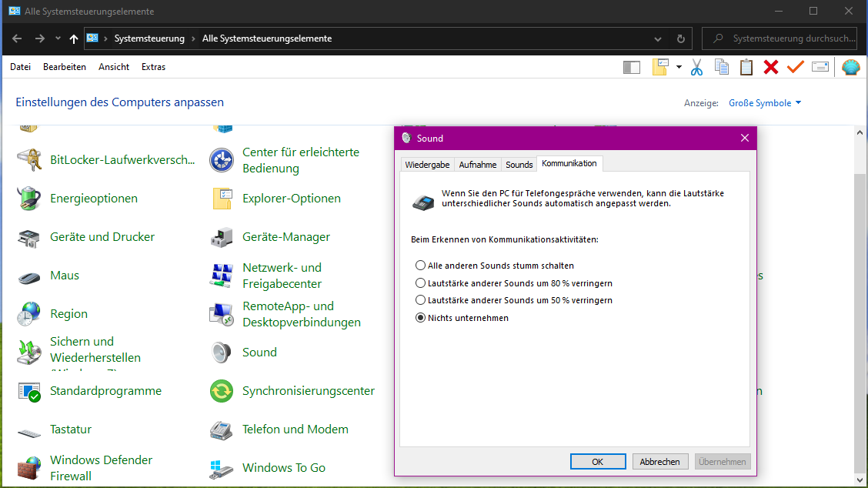
Task: Click Abbrechen in Sound dialog
Action: (x=660, y=461)
